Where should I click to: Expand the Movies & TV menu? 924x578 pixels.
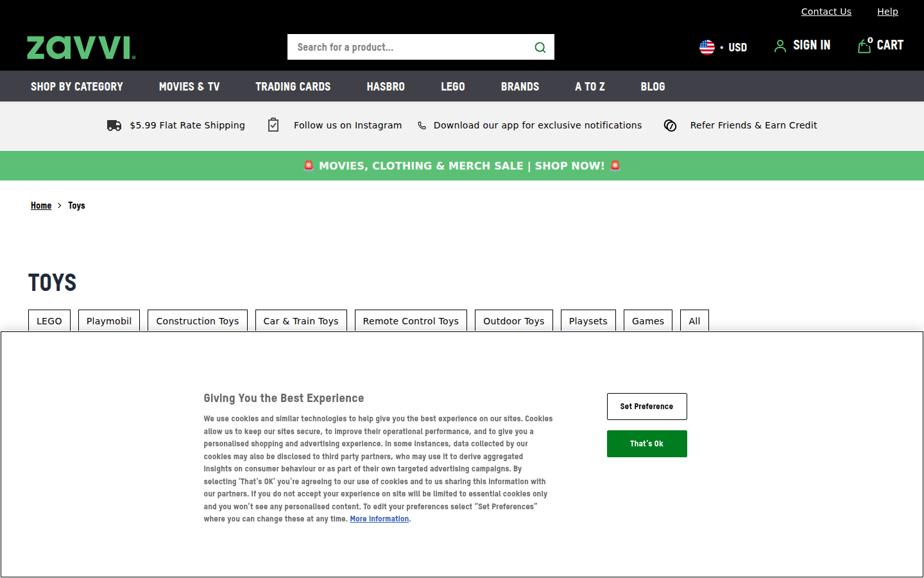189,87
